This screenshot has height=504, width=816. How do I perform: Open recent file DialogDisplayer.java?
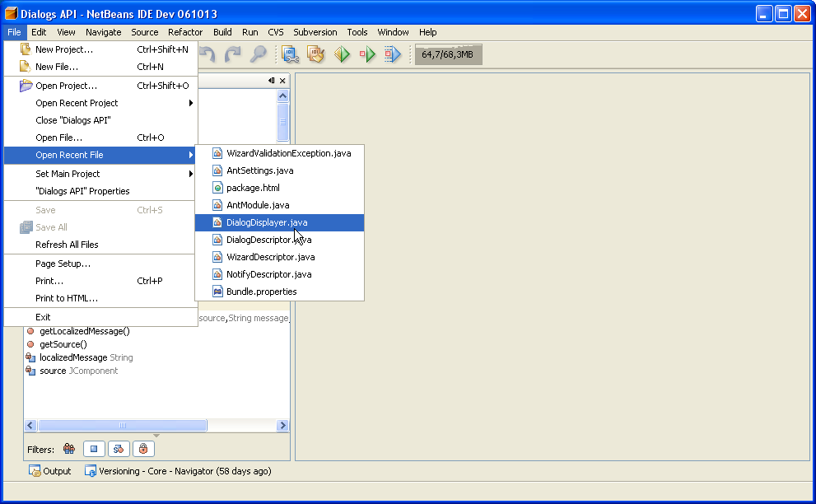(x=279, y=222)
